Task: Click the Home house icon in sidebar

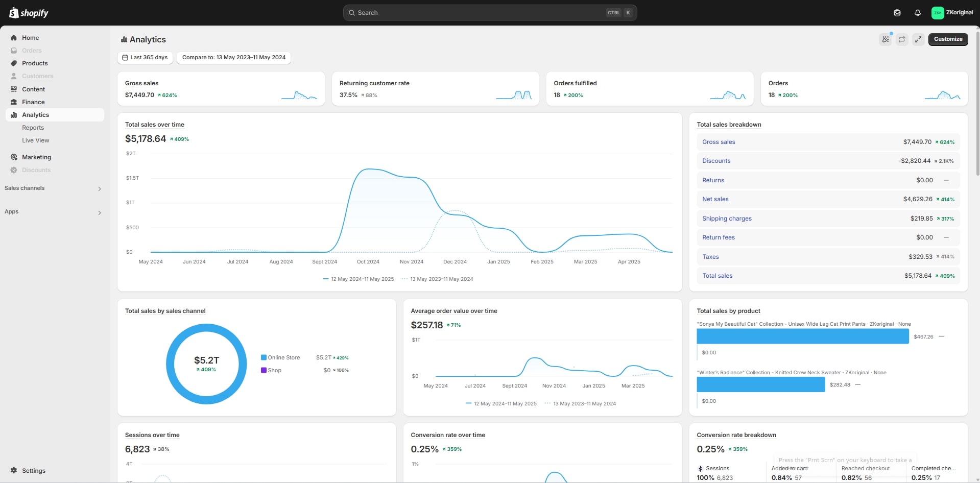Action: click(x=14, y=38)
